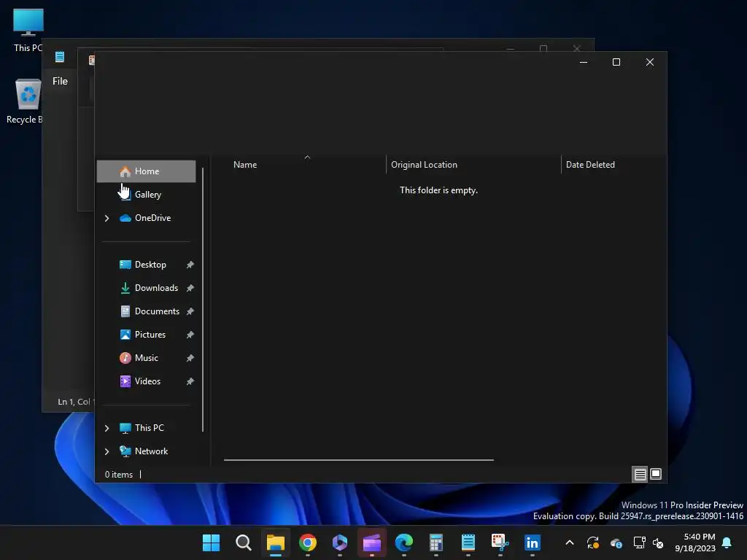Open Snipping Tool from the taskbar
This screenshot has width=747, height=560.
tap(500, 542)
